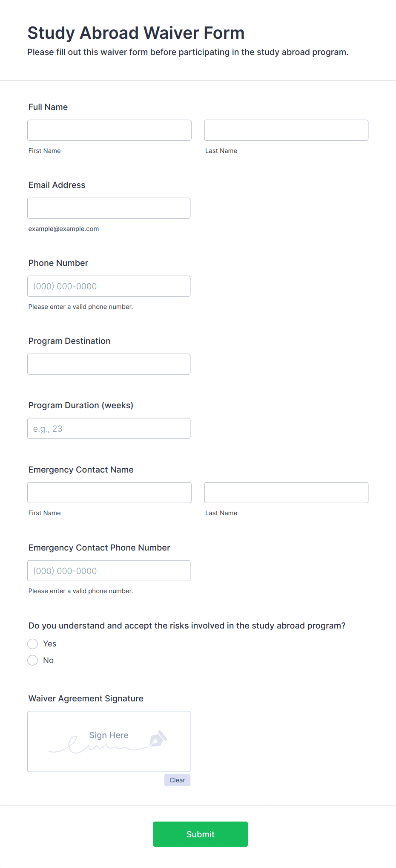Focus the Last Name field under Full Name
This screenshot has width=396, height=868.
286,130
